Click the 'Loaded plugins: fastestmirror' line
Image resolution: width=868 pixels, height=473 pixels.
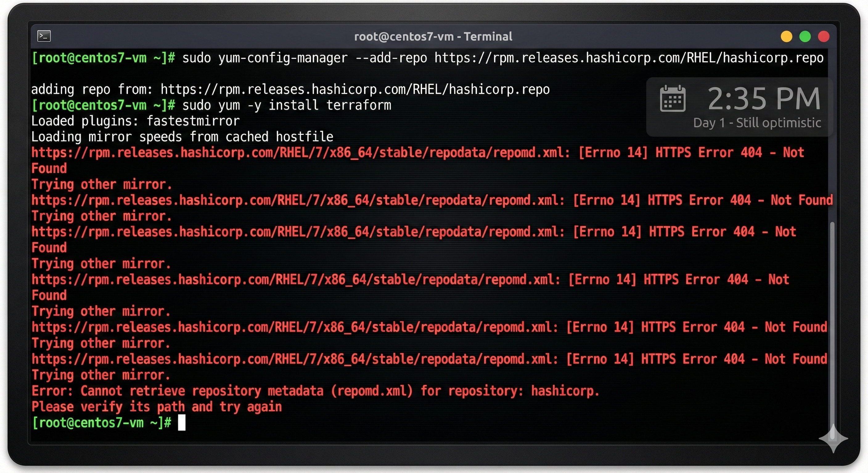[135, 121]
